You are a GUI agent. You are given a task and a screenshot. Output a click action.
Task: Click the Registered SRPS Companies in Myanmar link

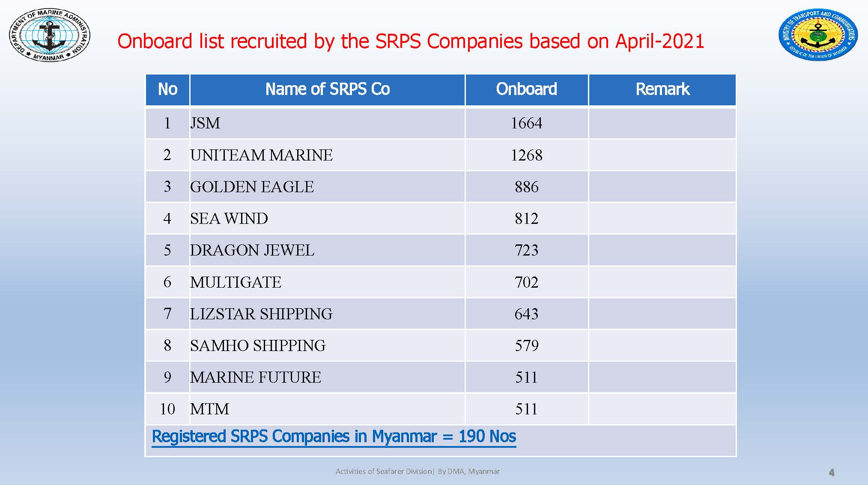(x=334, y=437)
